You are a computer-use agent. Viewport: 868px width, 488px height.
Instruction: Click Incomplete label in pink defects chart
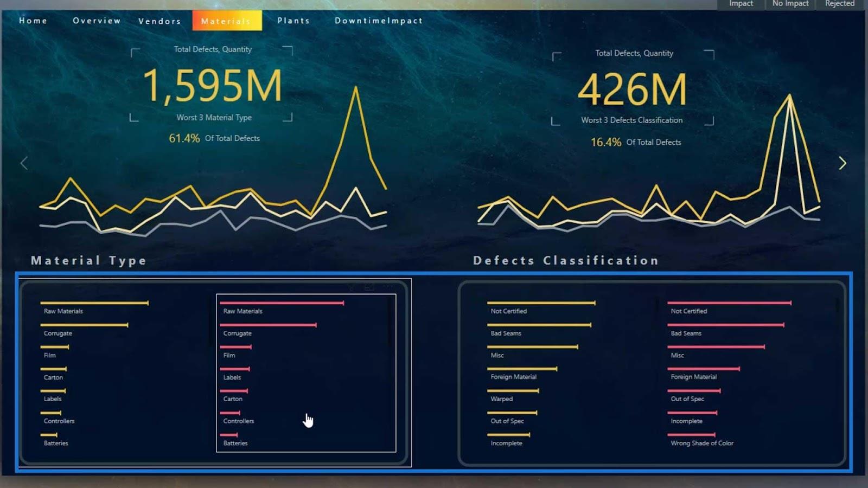[x=687, y=421]
